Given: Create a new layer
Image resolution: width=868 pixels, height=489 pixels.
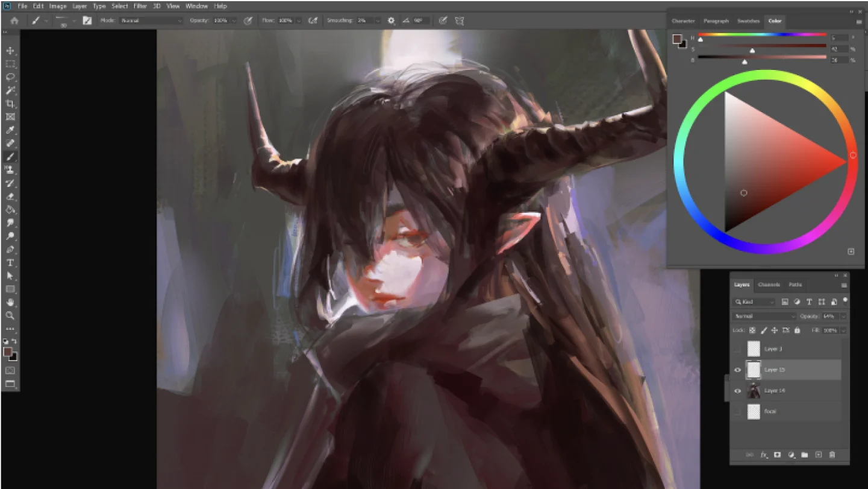Looking at the screenshot, I should point(819,455).
